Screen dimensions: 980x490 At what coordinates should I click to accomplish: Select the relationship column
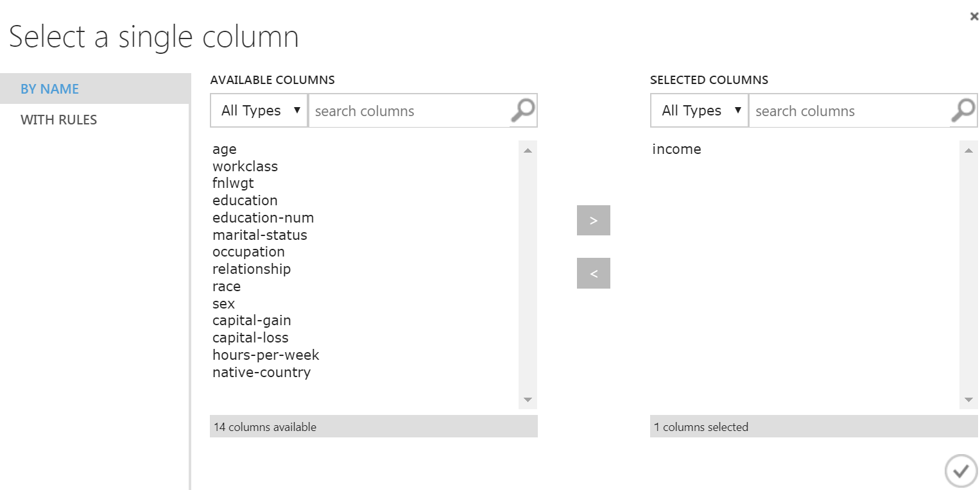252,269
